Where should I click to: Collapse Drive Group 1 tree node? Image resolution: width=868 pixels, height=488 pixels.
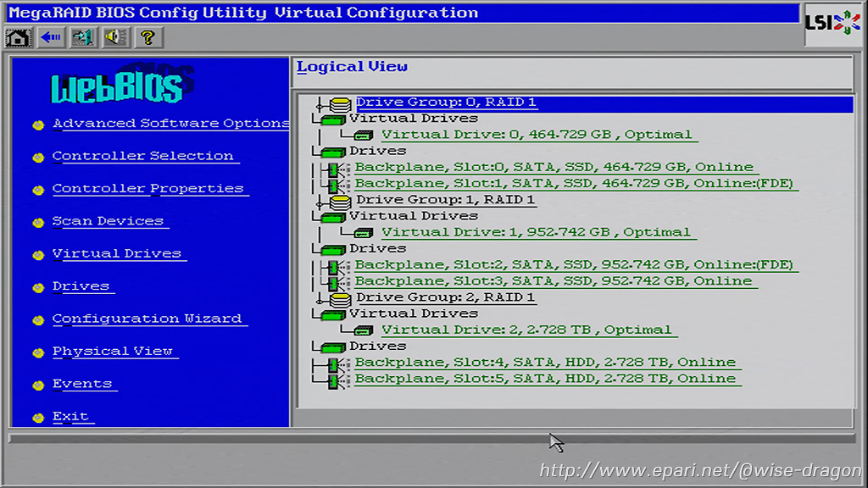320,202
